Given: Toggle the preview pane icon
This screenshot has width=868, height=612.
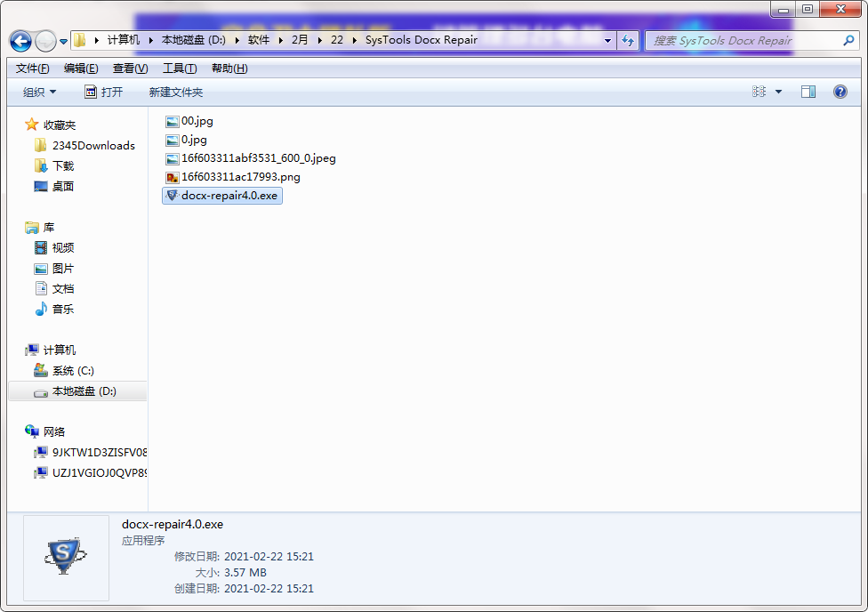Looking at the screenshot, I should tap(808, 92).
